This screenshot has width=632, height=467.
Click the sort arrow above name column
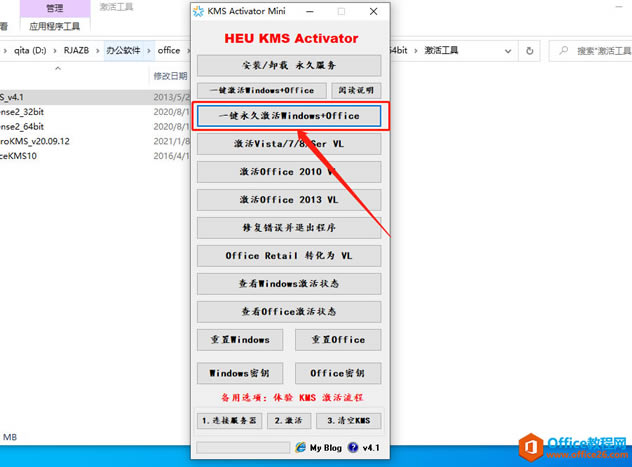[58, 68]
